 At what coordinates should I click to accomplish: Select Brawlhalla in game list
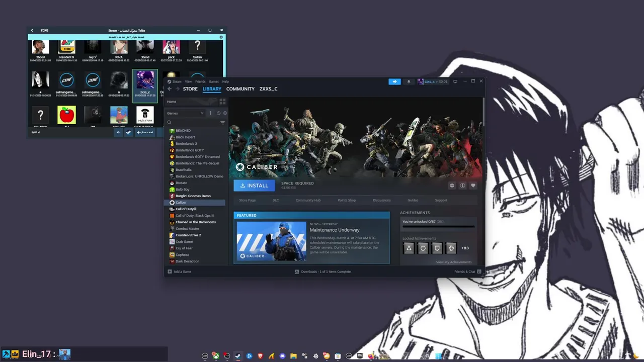(195, 169)
